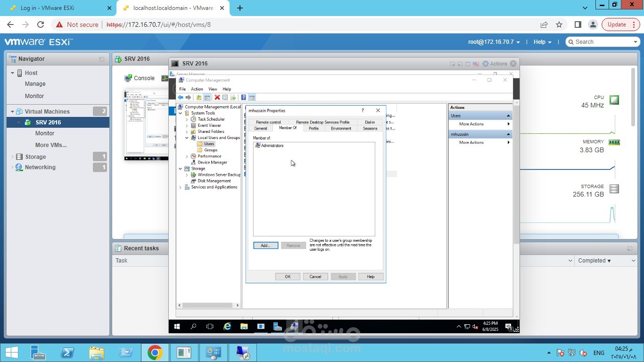Click Cancel in mhussein Properties
The width and height of the screenshot is (644, 362).
click(x=315, y=277)
